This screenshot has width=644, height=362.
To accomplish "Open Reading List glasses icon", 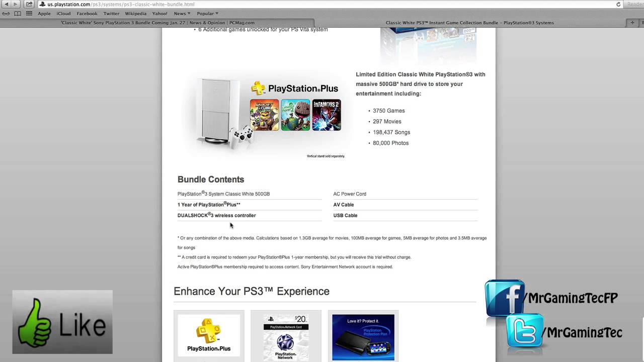I will pyautogui.click(x=7, y=14).
